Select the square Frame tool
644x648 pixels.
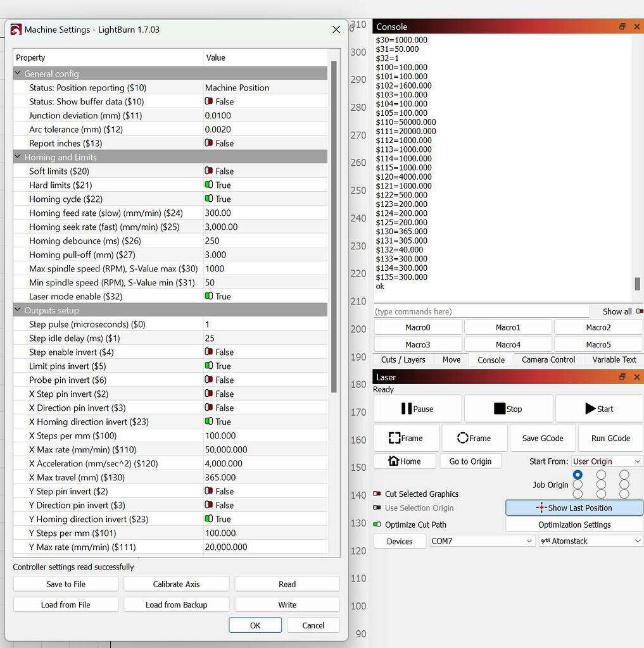(396, 437)
